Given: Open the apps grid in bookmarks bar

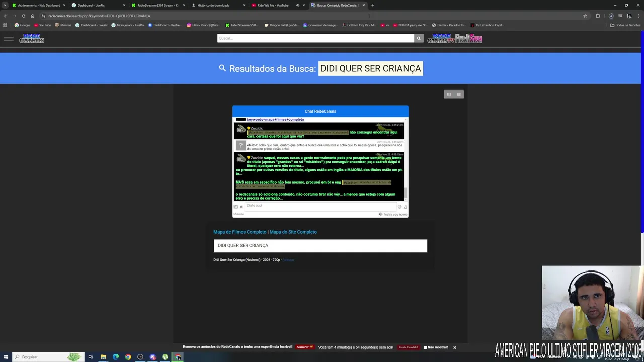Looking at the screenshot, I should coord(5,25).
